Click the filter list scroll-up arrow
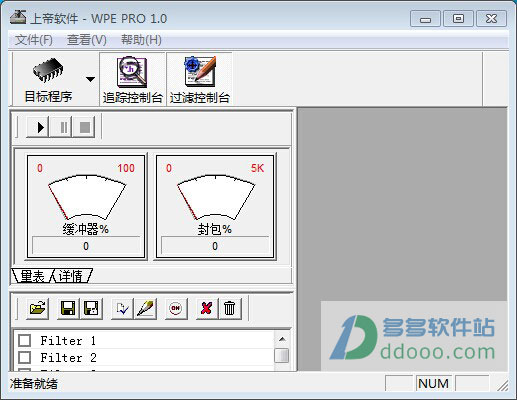Image resolution: width=517 pixels, height=400 pixels. point(282,339)
